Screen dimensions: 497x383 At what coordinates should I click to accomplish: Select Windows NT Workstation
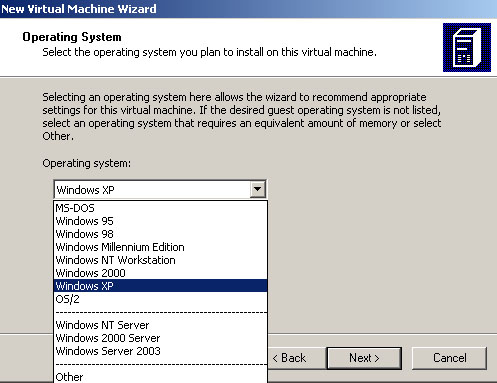click(x=160, y=260)
